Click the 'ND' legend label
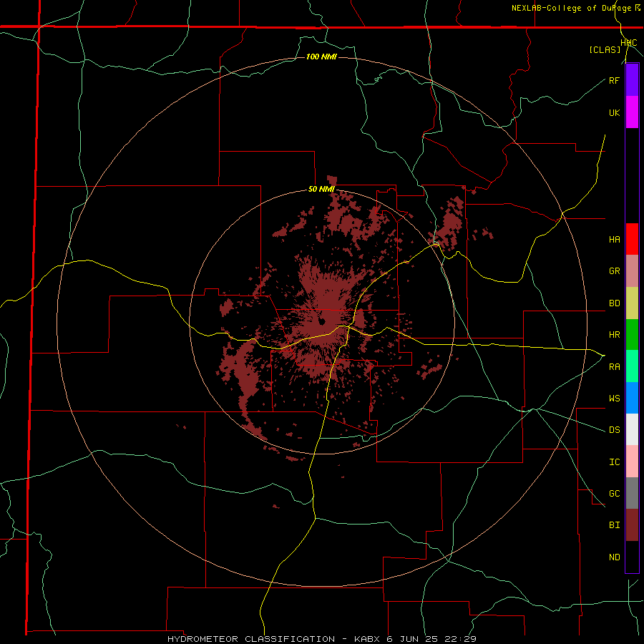The width and height of the screenshot is (644, 644). point(614,557)
